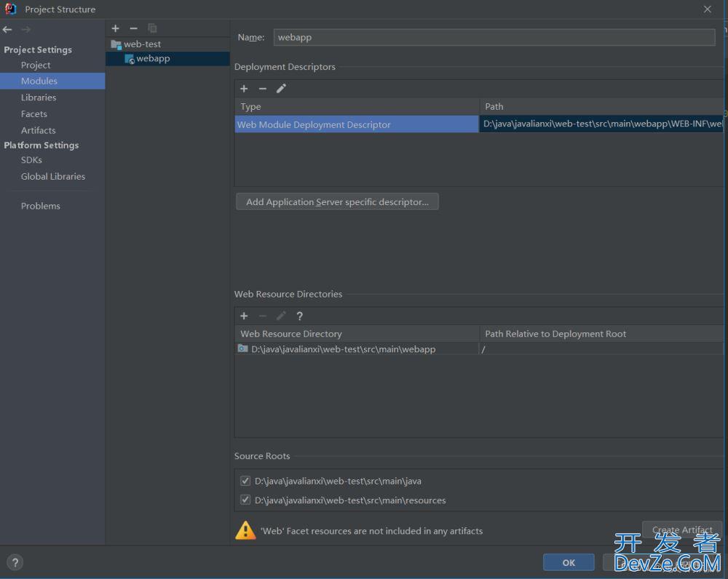Click the OK button

[569, 562]
